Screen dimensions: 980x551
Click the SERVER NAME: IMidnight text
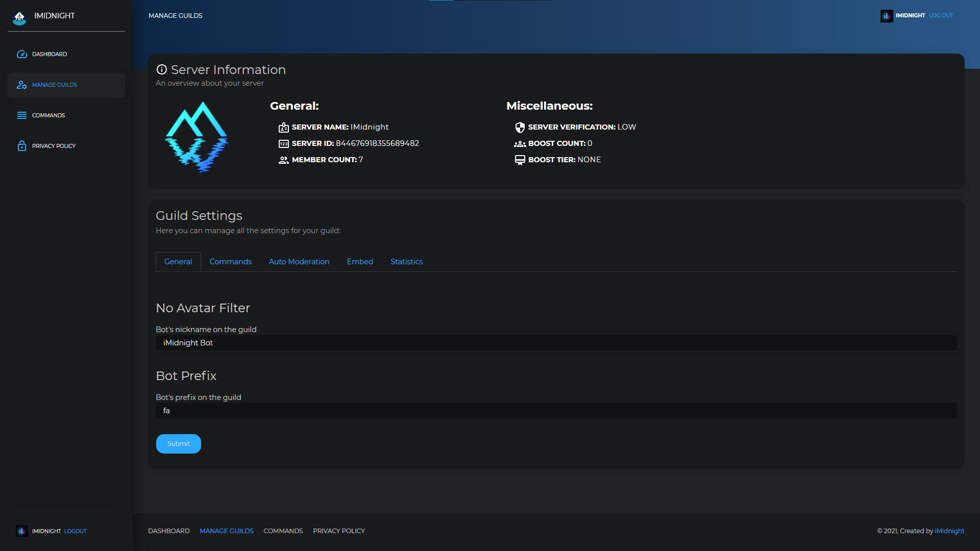click(340, 127)
